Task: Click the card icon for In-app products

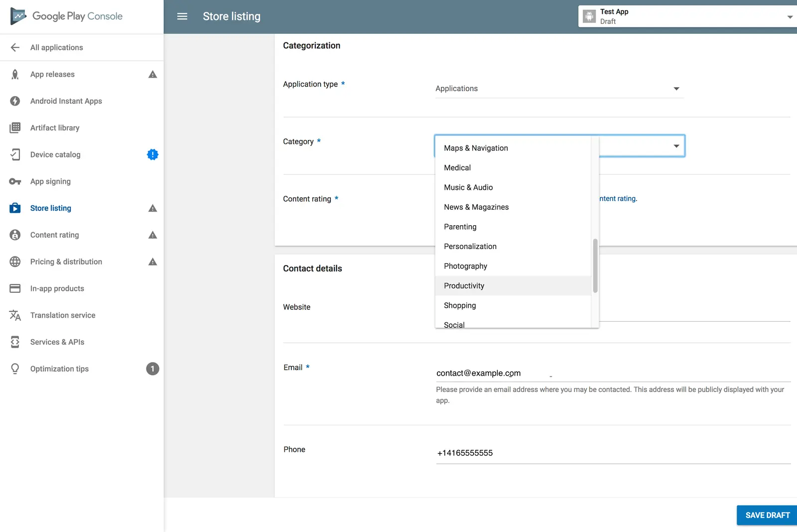Action: click(15, 288)
